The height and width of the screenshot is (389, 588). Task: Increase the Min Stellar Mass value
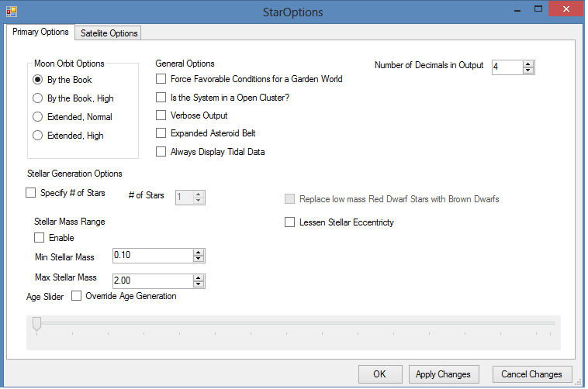coord(199,253)
